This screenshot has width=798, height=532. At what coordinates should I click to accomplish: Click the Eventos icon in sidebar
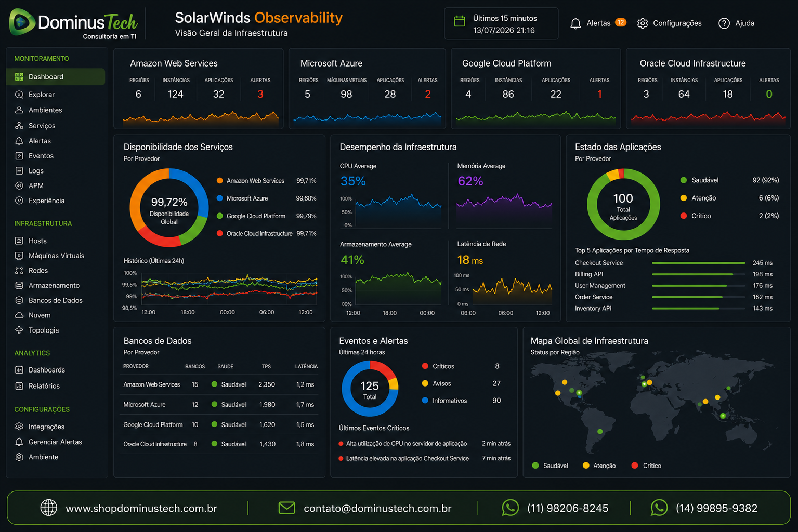click(x=19, y=156)
